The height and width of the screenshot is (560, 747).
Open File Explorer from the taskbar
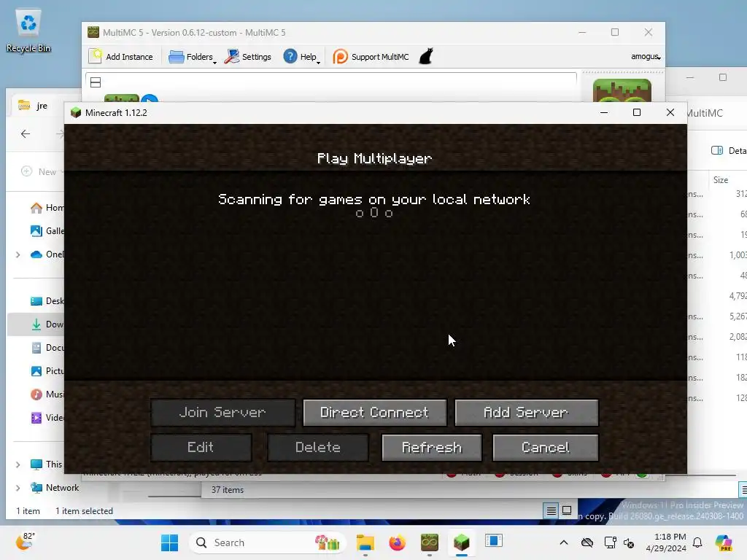click(365, 542)
